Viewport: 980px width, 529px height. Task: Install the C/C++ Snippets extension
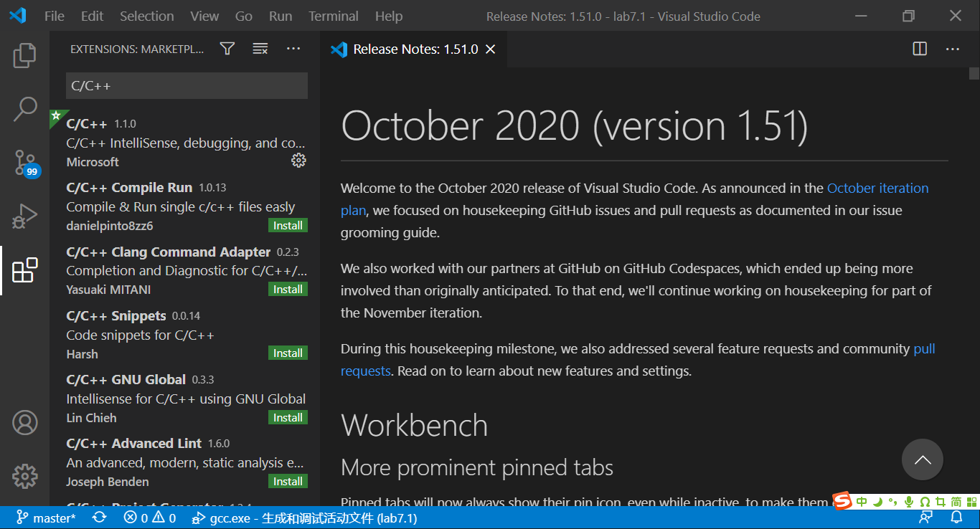(x=288, y=353)
